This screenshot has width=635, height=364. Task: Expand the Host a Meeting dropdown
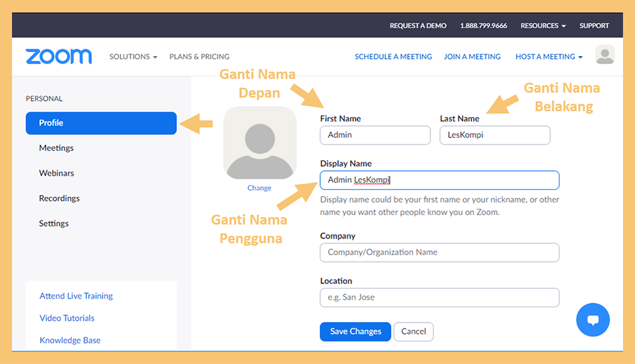coord(549,57)
